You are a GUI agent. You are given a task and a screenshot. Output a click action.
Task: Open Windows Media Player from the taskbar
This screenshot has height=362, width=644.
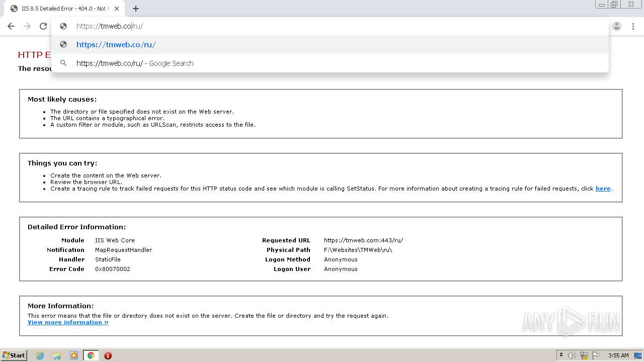pyautogui.click(x=74, y=355)
